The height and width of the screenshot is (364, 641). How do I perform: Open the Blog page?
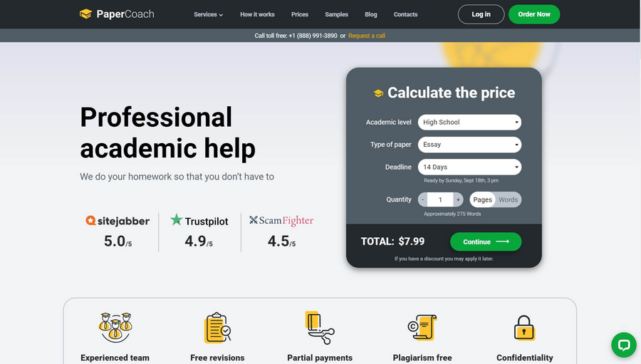tap(371, 14)
